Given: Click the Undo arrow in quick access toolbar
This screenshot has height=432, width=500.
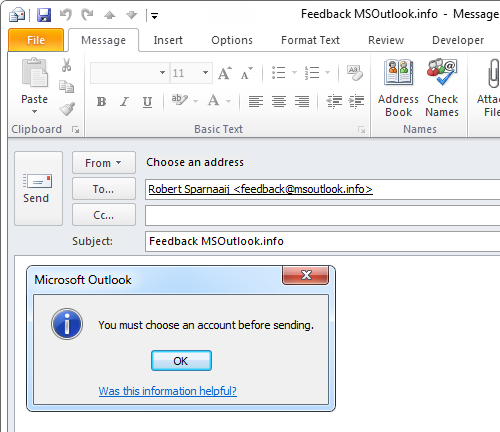Looking at the screenshot, I should coord(66,15).
